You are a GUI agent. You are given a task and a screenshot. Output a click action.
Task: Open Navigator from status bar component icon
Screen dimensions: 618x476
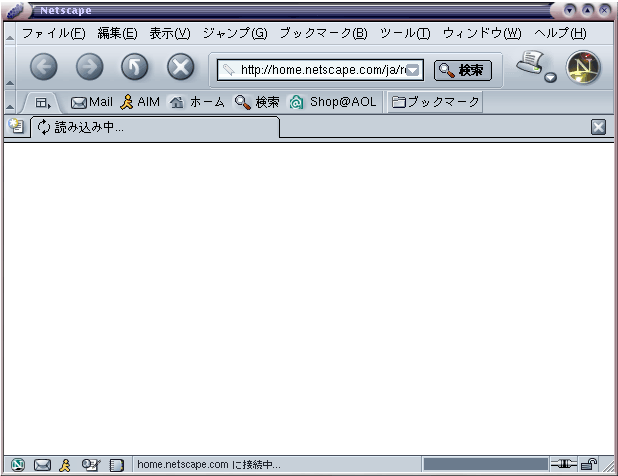[17, 465]
